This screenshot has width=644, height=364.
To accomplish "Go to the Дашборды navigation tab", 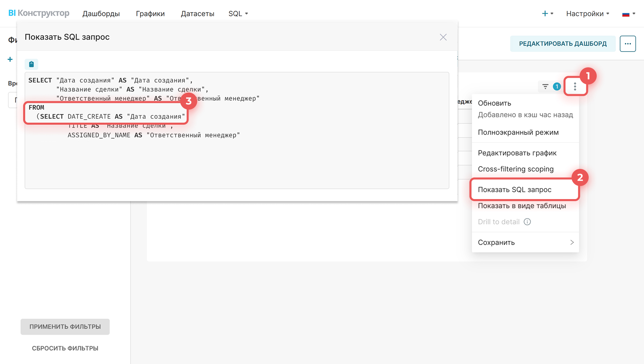I will click(101, 14).
